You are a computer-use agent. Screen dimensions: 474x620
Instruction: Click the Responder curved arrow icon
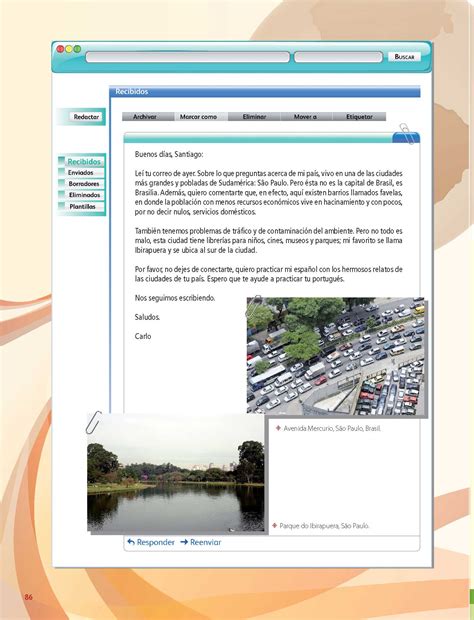131,542
